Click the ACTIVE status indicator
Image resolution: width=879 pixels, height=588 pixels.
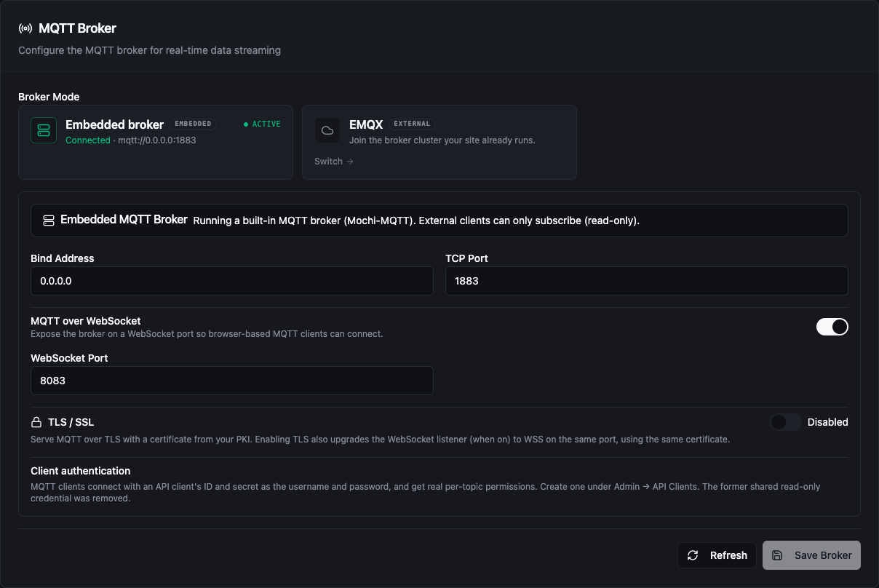pos(262,124)
